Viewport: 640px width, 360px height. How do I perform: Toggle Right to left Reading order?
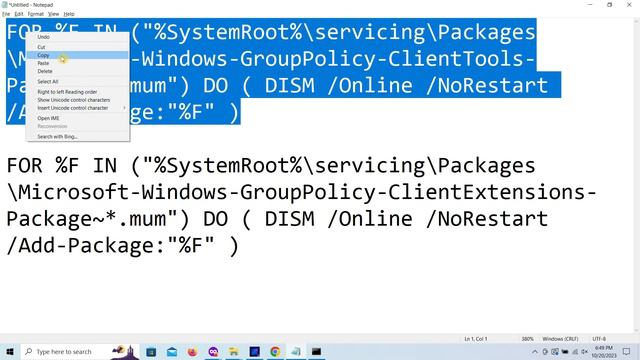click(78, 92)
